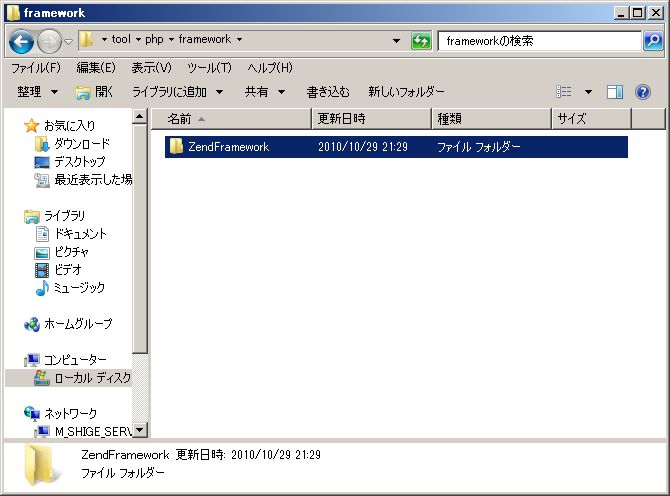Select the ZendFramework folder icon
Image resolution: width=670 pixels, height=496 pixels.
tap(176, 147)
